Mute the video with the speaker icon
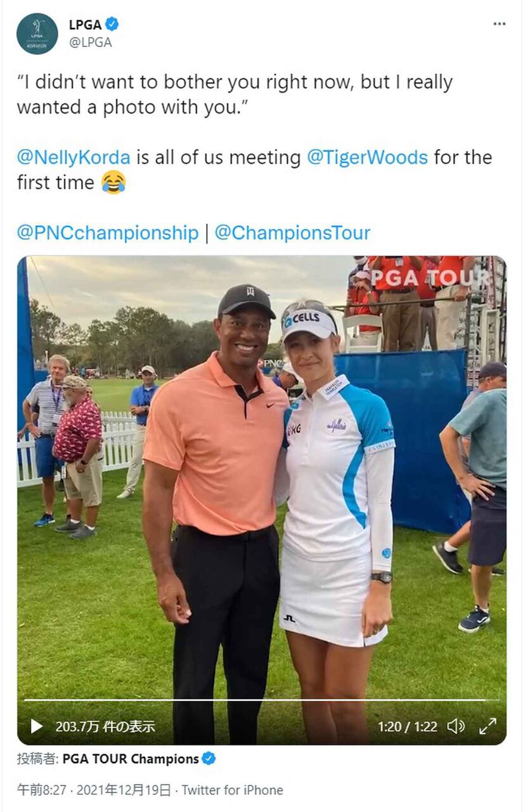 (x=456, y=726)
